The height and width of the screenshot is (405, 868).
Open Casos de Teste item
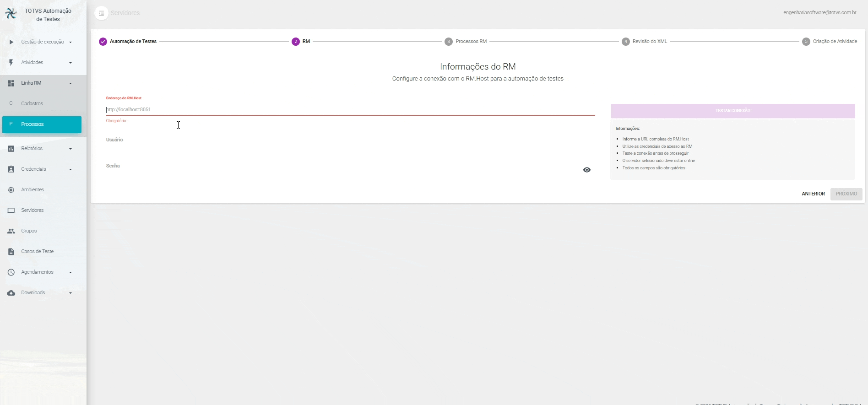coord(42,252)
